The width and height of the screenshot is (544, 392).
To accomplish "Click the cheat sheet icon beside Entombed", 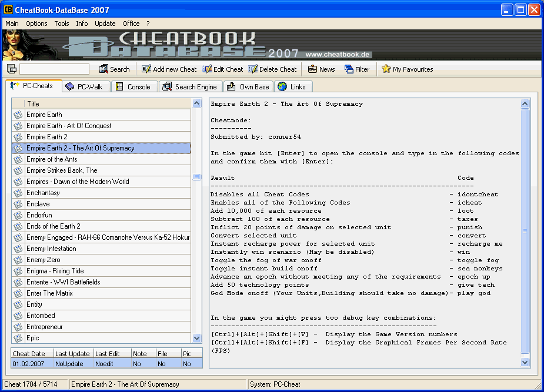I will (x=17, y=315).
